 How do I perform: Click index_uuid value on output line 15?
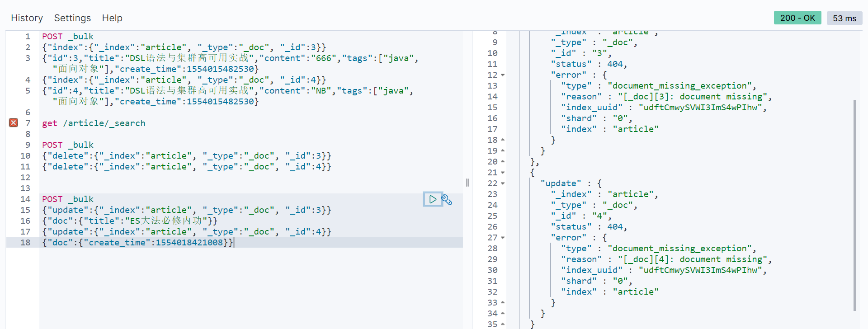[x=700, y=108]
